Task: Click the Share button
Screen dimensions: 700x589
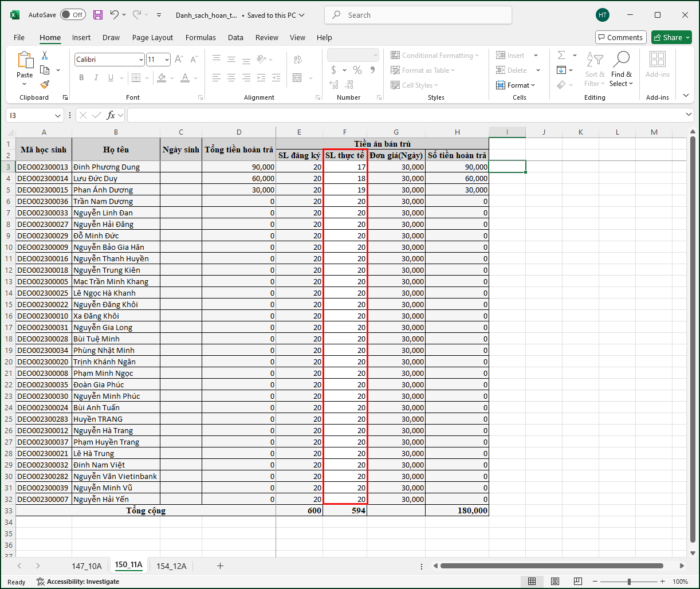Action: [672, 37]
